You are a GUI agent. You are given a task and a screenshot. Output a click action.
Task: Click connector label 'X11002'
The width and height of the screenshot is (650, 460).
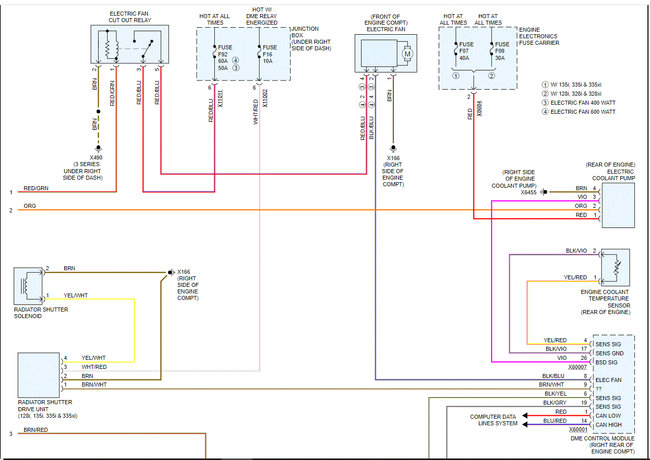(x=264, y=99)
